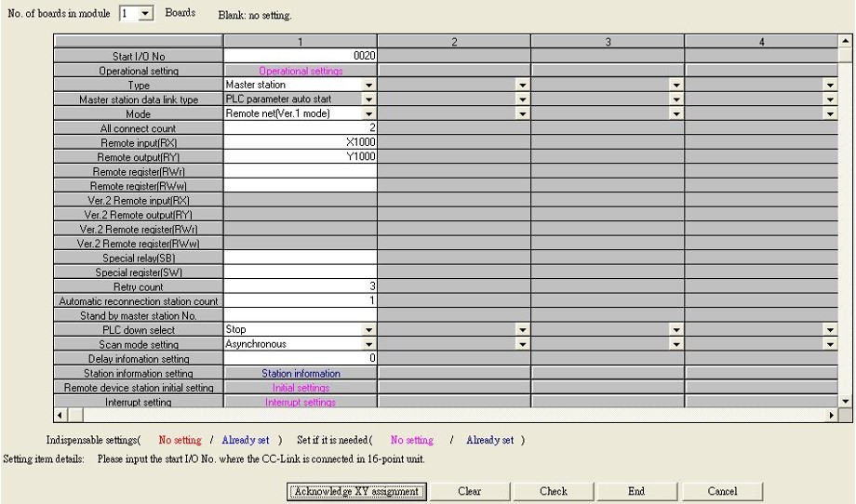
Task: Click the Remote output(RY) field showing Y1000
Action: 301,157
